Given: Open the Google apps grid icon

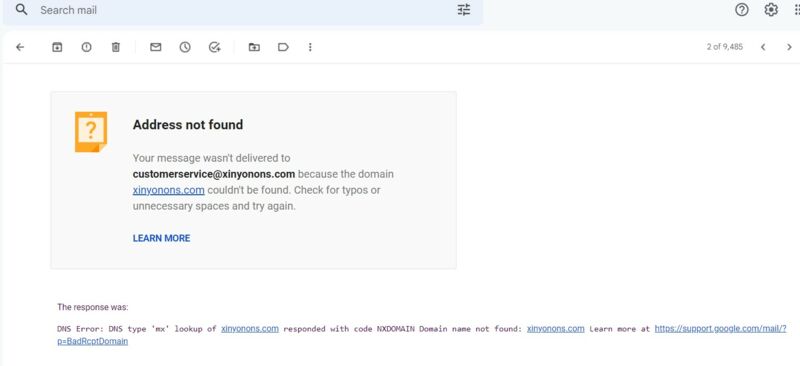Looking at the screenshot, I should click(796, 10).
